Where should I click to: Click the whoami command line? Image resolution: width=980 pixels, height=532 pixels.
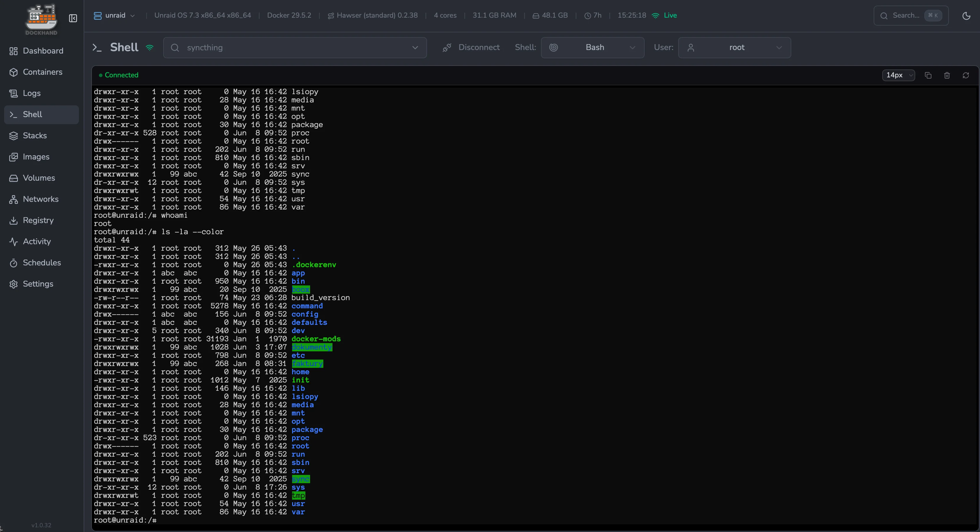[x=141, y=215]
